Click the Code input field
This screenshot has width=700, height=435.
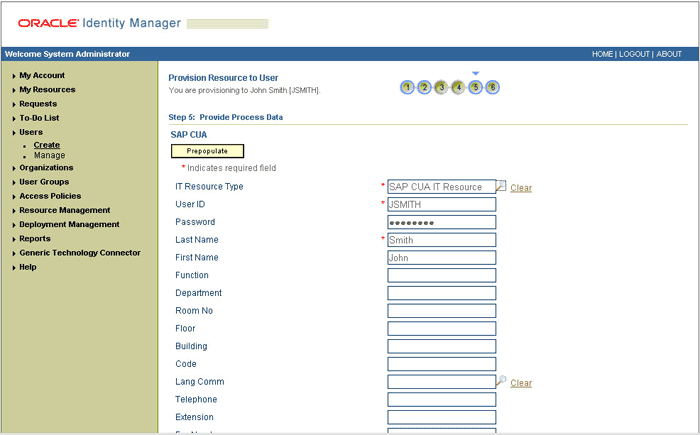tap(442, 364)
